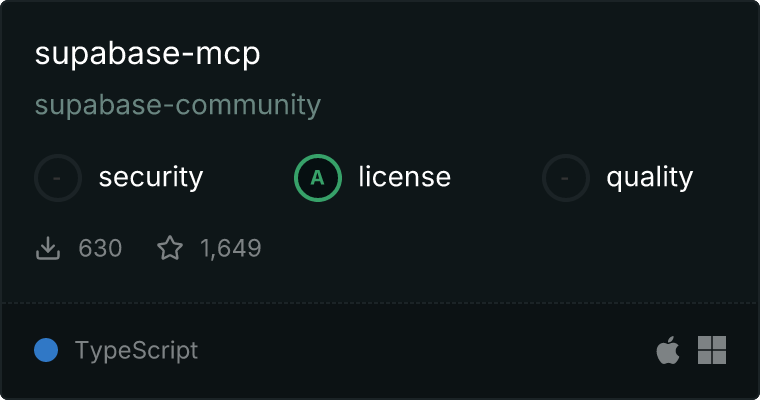Click the dash inside quality badge
The width and height of the screenshot is (760, 400).
pos(565,178)
